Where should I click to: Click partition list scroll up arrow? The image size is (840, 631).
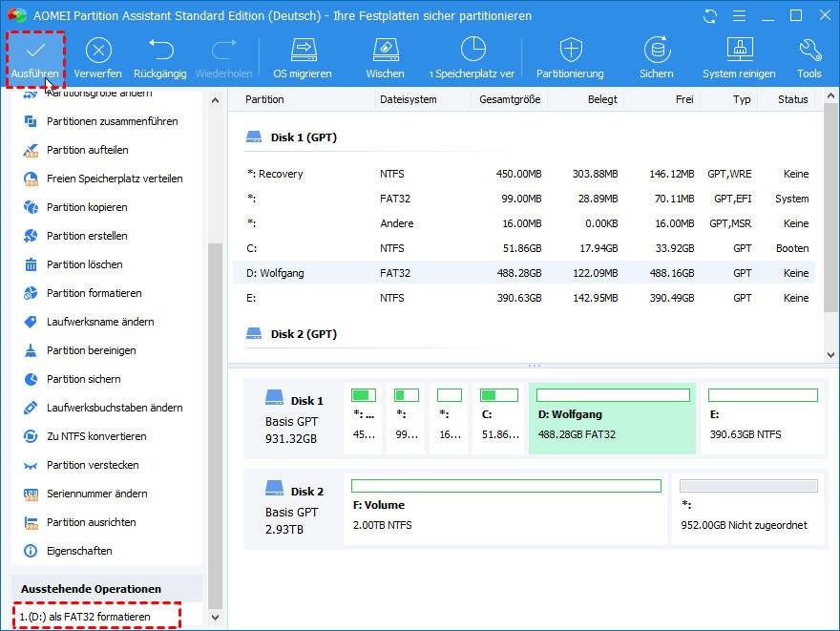[830, 96]
